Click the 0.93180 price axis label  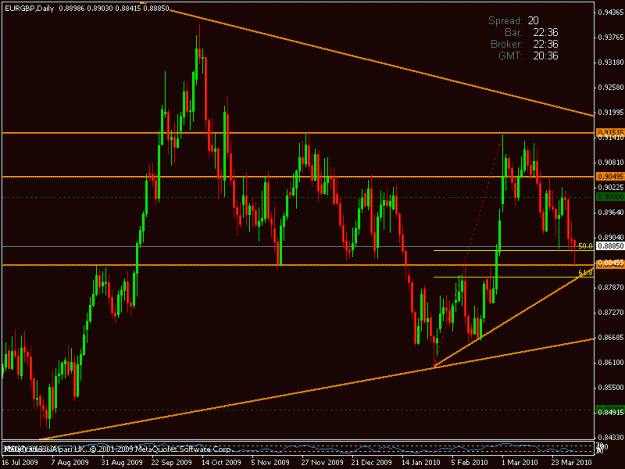point(611,63)
